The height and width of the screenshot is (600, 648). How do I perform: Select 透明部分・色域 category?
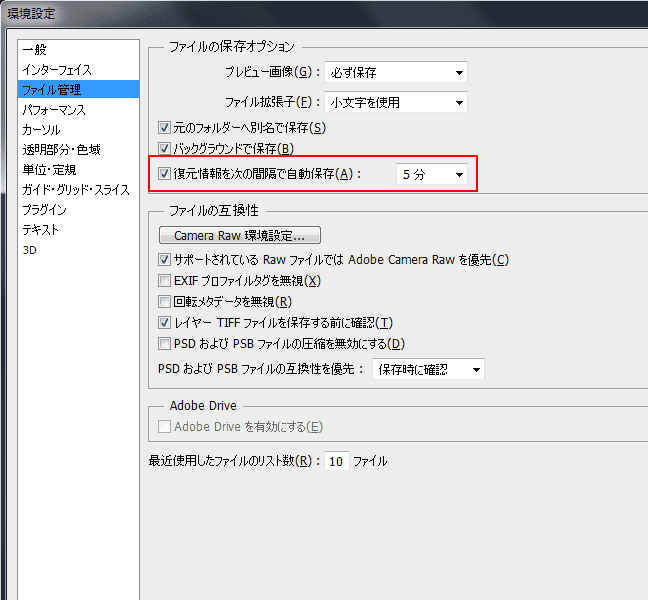pos(61,150)
